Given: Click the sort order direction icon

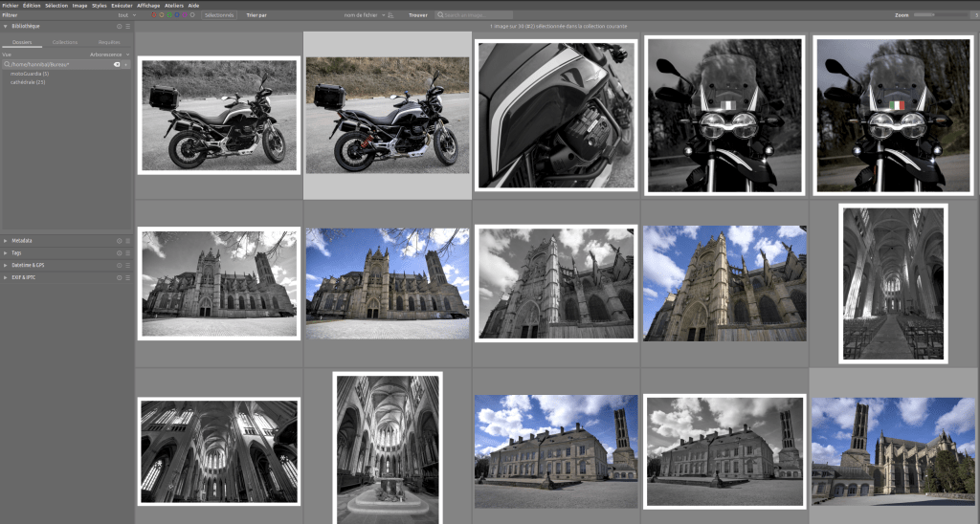Looking at the screenshot, I should pyautogui.click(x=392, y=15).
